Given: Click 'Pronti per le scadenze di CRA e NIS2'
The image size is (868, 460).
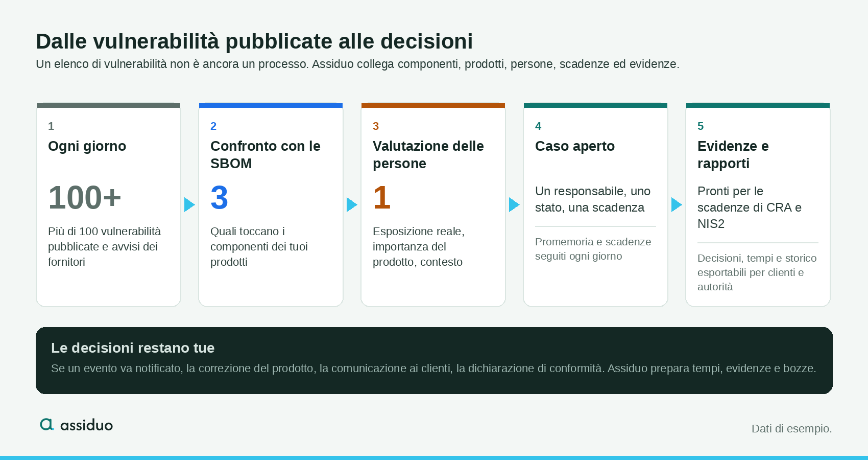Looking at the screenshot, I should (x=750, y=208).
